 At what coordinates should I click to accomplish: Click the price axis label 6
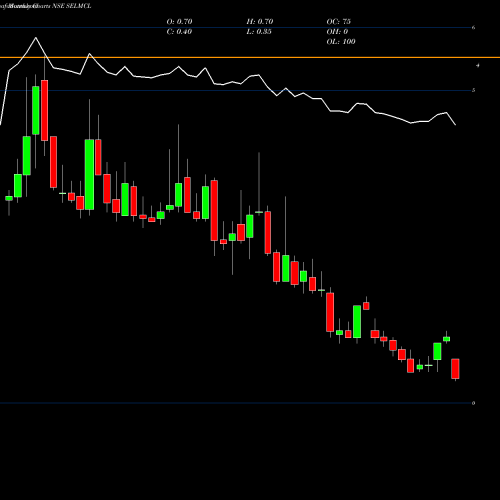(474, 28)
